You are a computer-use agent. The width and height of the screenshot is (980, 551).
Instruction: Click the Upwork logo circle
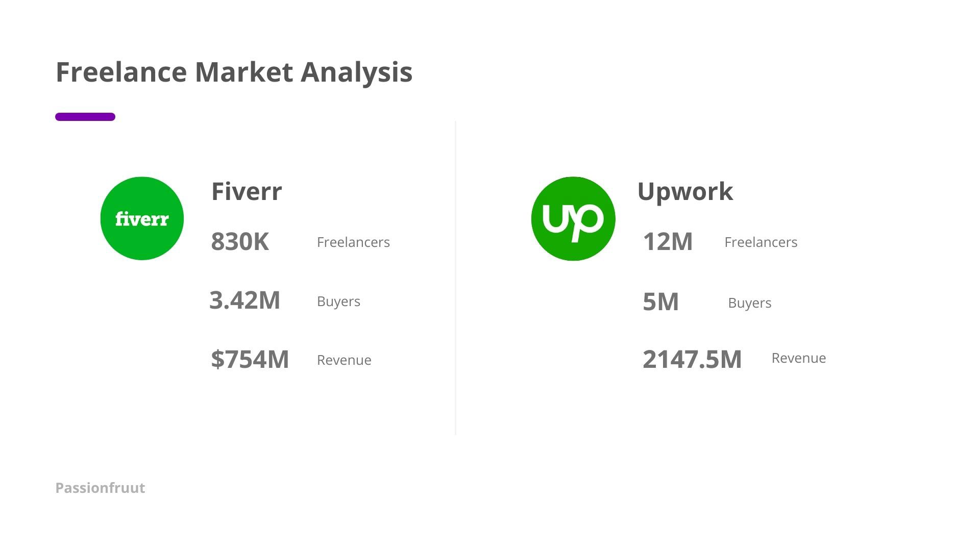[x=573, y=218]
